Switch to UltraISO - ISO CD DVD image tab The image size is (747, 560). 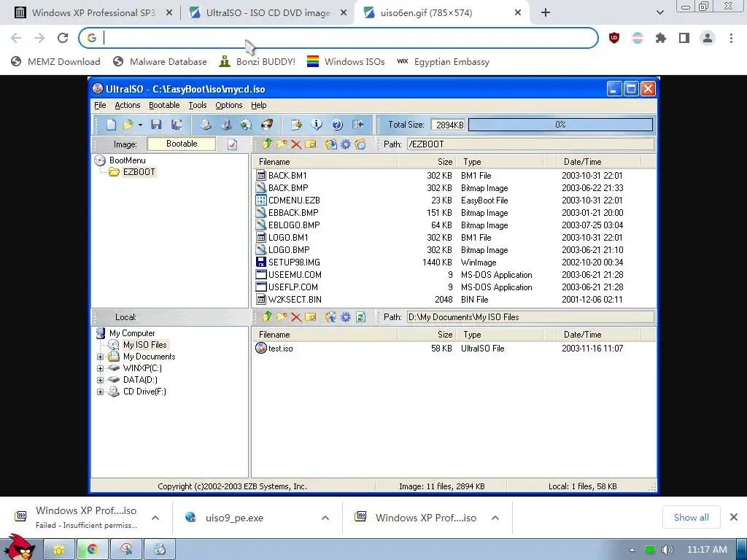(267, 13)
